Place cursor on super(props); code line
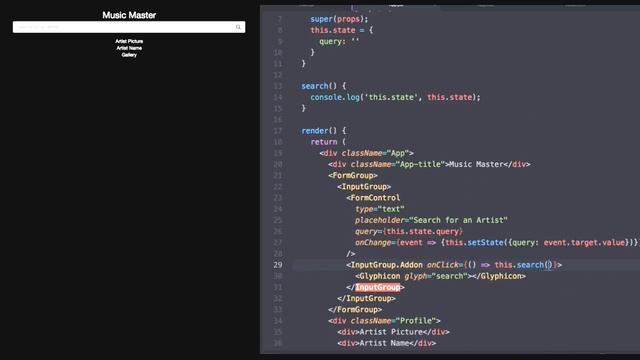 click(339, 19)
